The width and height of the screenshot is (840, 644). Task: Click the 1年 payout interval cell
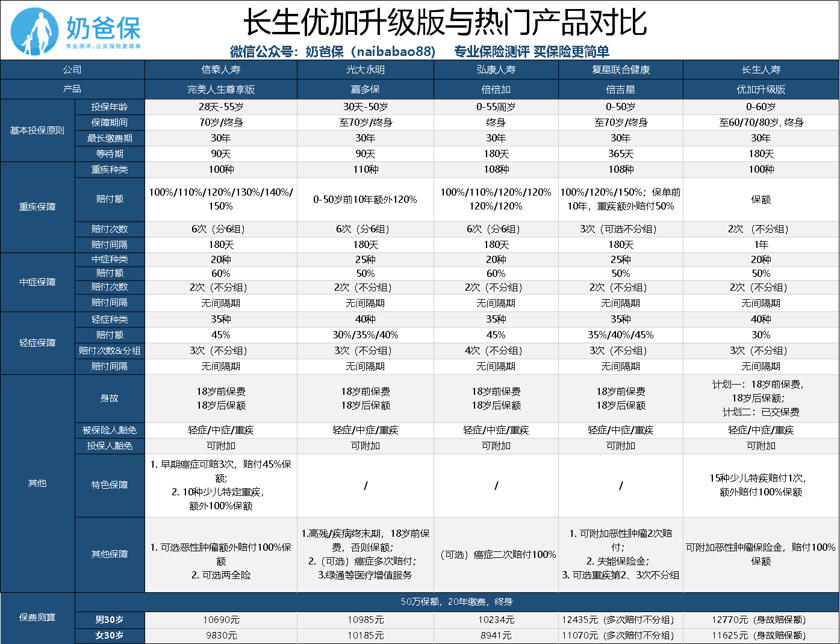pyautogui.click(x=761, y=244)
